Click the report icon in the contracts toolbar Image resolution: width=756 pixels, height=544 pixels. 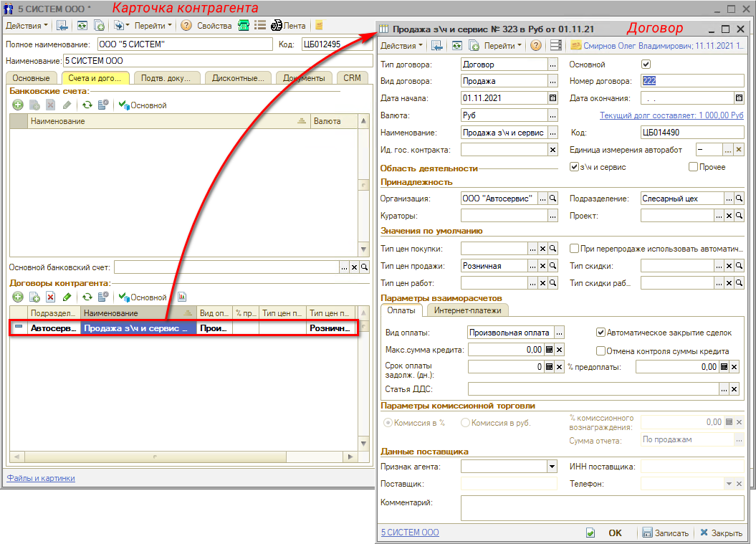tap(182, 297)
